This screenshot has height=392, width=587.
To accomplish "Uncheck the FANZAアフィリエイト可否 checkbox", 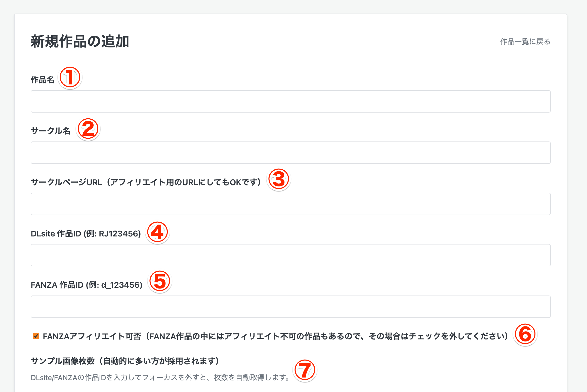I will [36, 336].
